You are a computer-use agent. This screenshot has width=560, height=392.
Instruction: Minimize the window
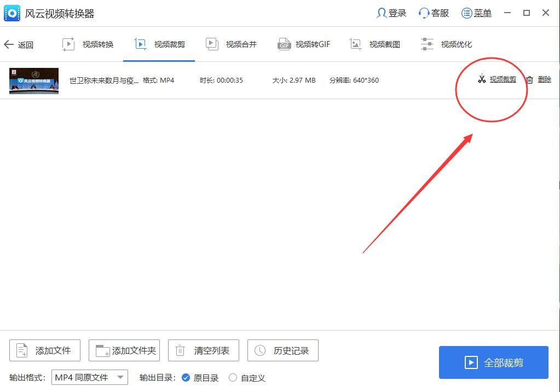coord(507,13)
